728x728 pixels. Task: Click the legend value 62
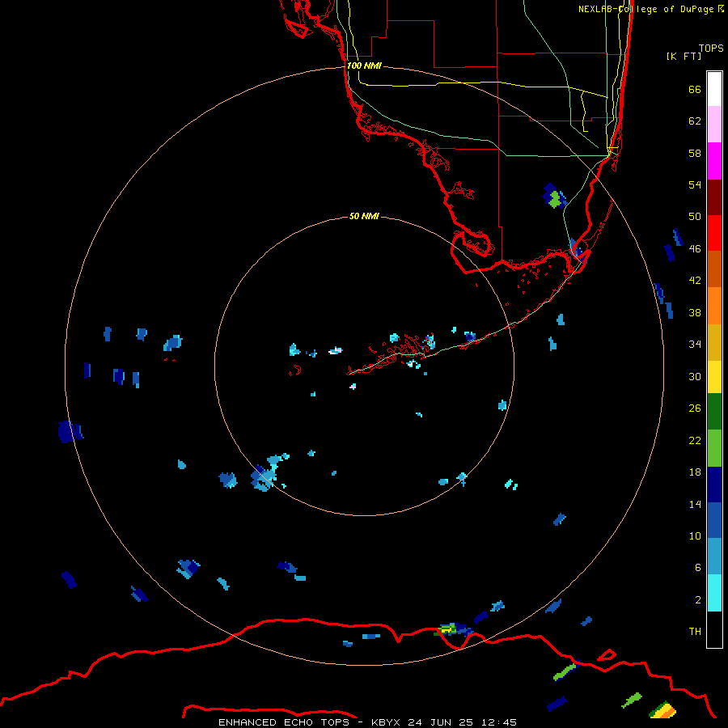coord(695,121)
